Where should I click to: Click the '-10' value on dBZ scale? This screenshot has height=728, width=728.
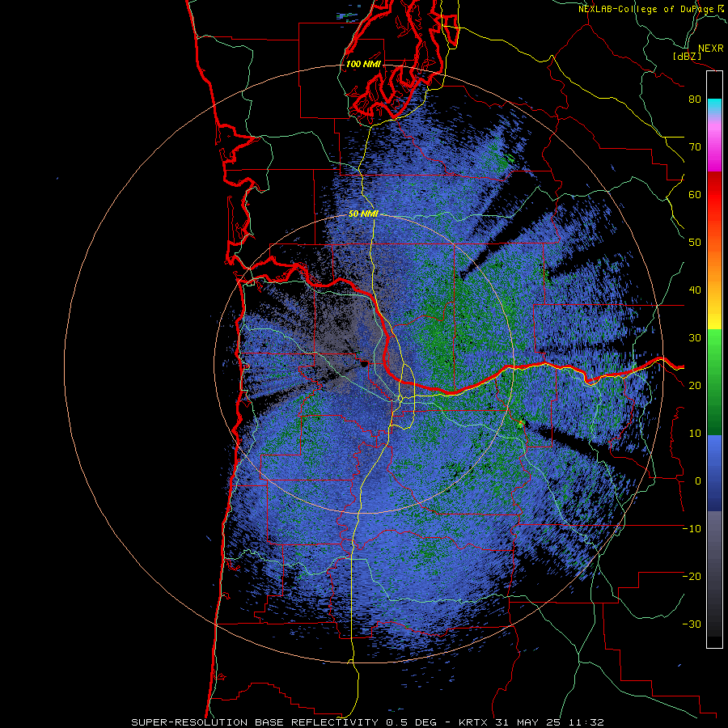(x=692, y=529)
